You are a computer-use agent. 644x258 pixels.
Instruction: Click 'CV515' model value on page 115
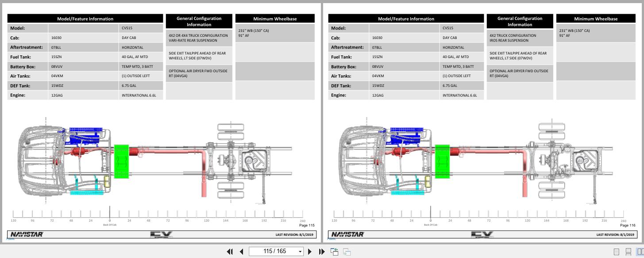(x=127, y=28)
